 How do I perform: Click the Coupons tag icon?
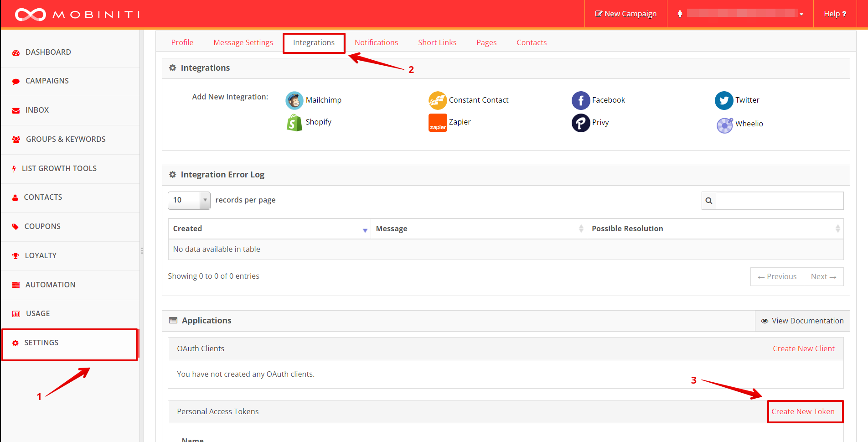pos(15,227)
